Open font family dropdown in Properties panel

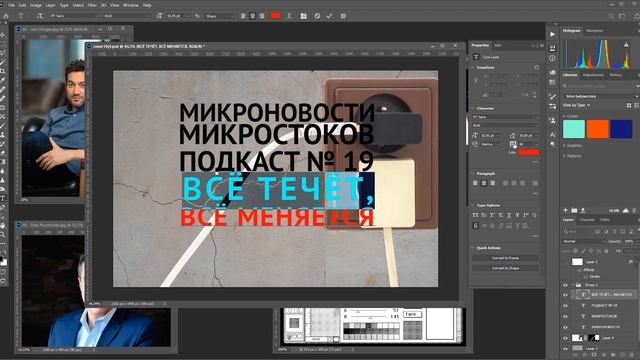tap(505, 117)
